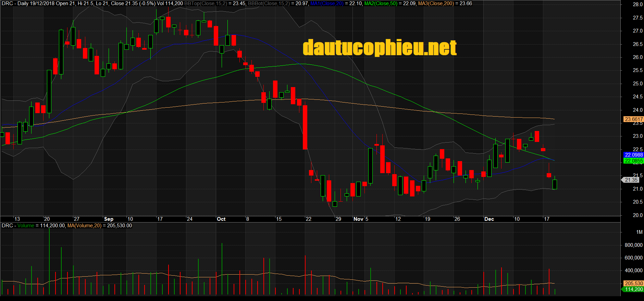This screenshot has width=644, height=301.
Task: Click the 800,000 volume axis label
Action: (x=633, y=245)
